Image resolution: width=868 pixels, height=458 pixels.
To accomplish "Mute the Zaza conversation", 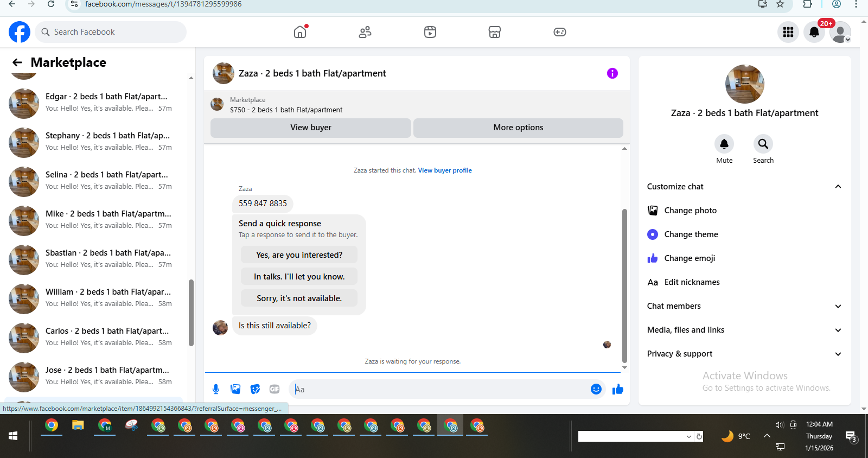I will click(724, 144).
